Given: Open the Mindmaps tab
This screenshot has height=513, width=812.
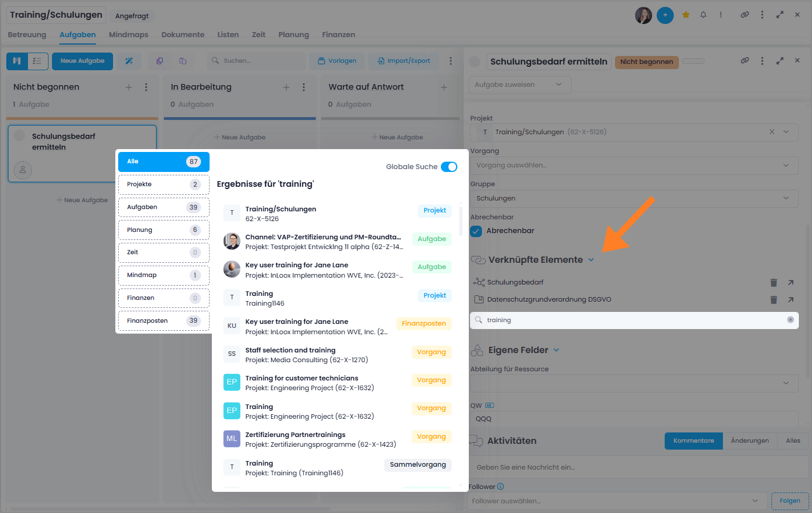Looking at the screenshot, I should click(x=128, y=35).
